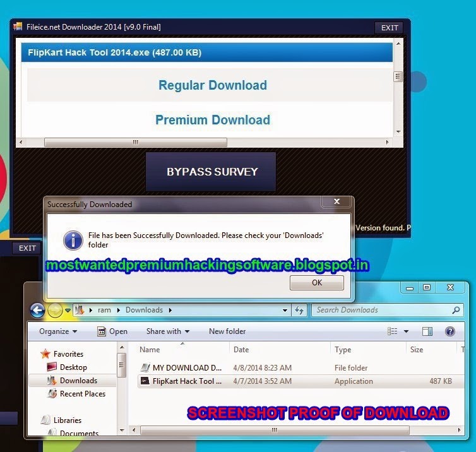Screen dimensions: 476x452
Task: Click the change view icon
Action: click(x=392, y=331)
